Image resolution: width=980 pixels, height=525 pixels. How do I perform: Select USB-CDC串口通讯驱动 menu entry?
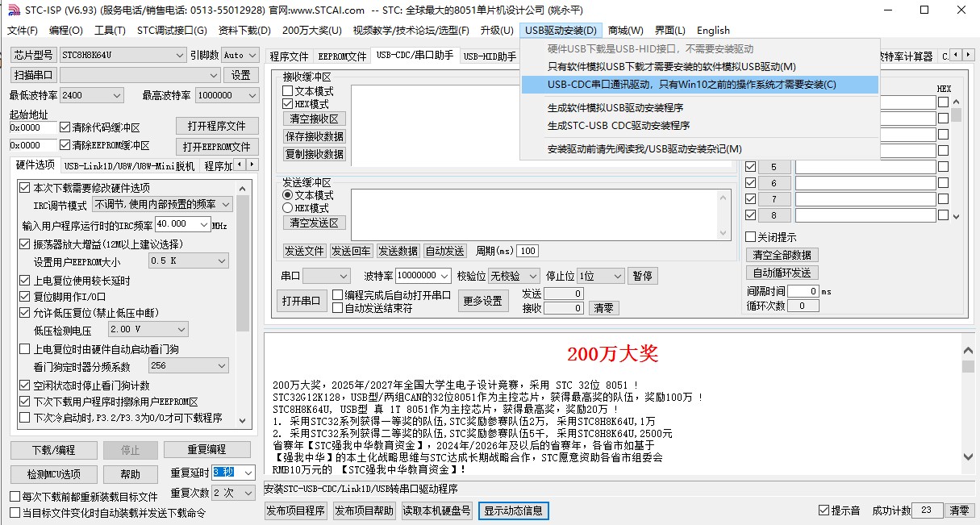click(x=699, y=85)
